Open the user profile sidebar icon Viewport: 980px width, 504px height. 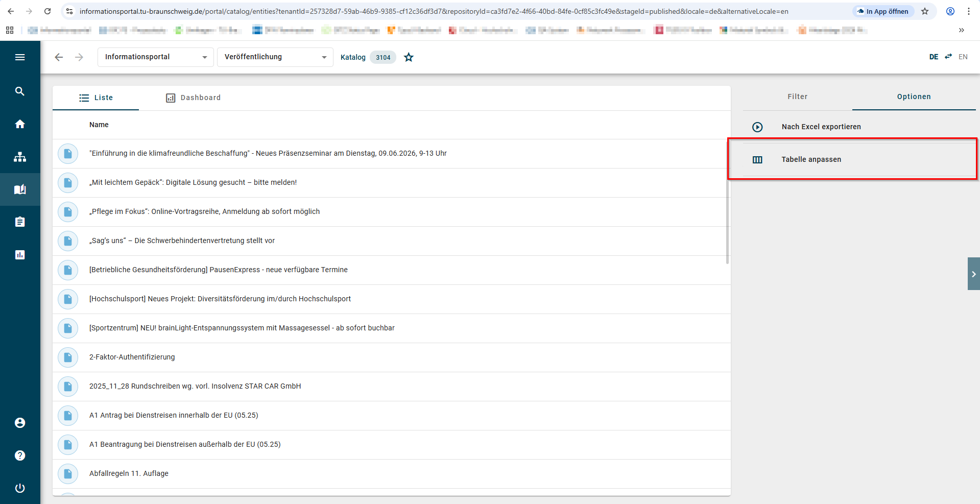pyautogui.click(x=20, y=423)
